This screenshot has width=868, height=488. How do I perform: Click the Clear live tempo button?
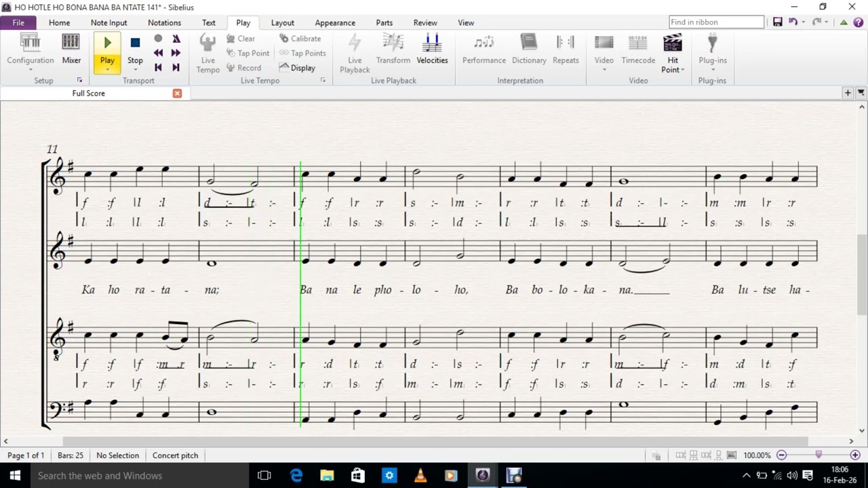(241, 39)
